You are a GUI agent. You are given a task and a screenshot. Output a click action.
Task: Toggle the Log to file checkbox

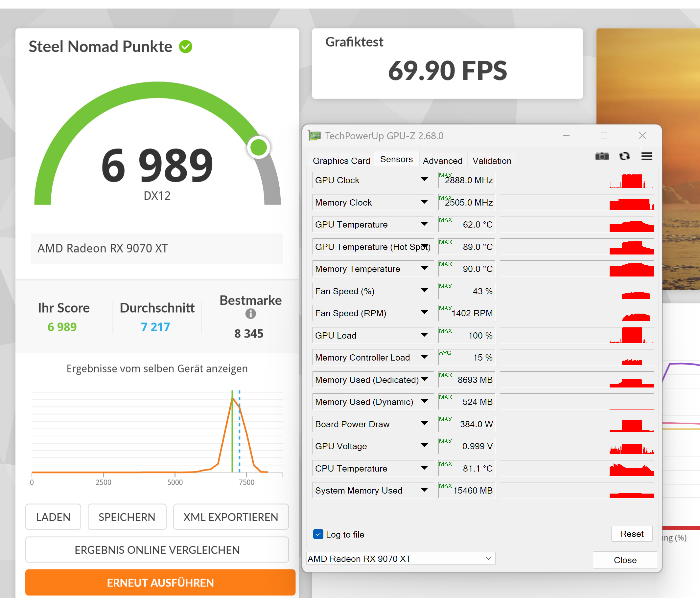[x=318, y=534]
